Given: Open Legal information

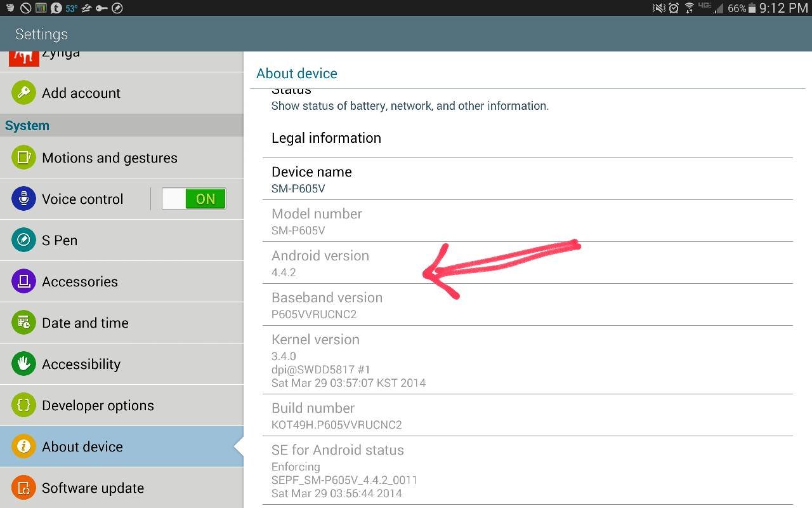Looking at the screenshot, I should [x=528, y=138].
